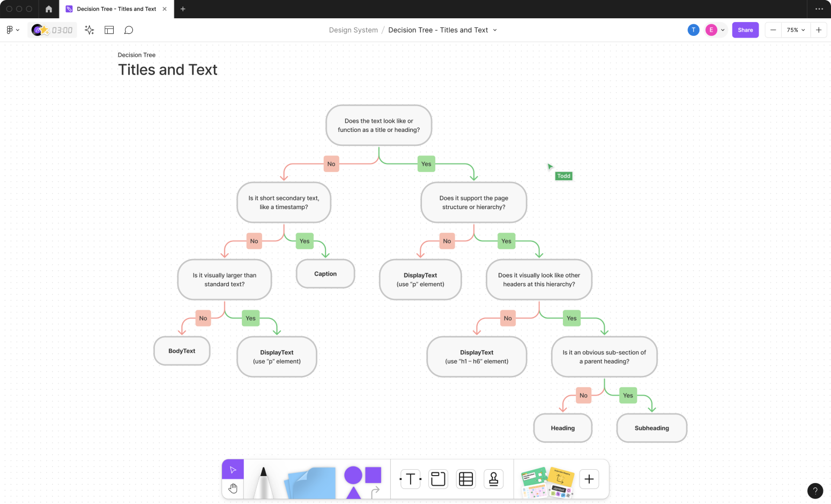
Task: Switch to the Decision Tree tab
Action: [x=116, y=9]
